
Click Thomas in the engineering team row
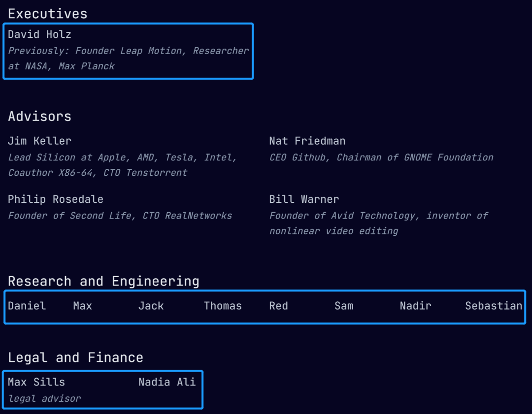223,306
